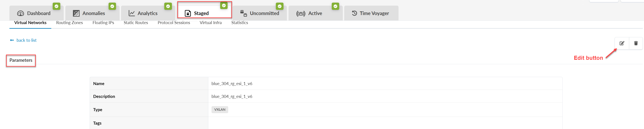
Task: Click the Time Voyager history icon
Action: coord(354,13)
